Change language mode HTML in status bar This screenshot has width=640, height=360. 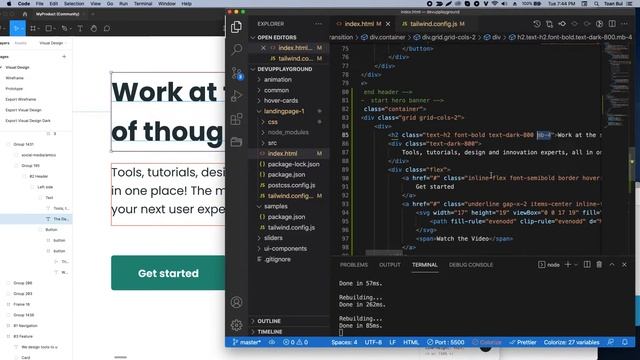click(411, 342)
